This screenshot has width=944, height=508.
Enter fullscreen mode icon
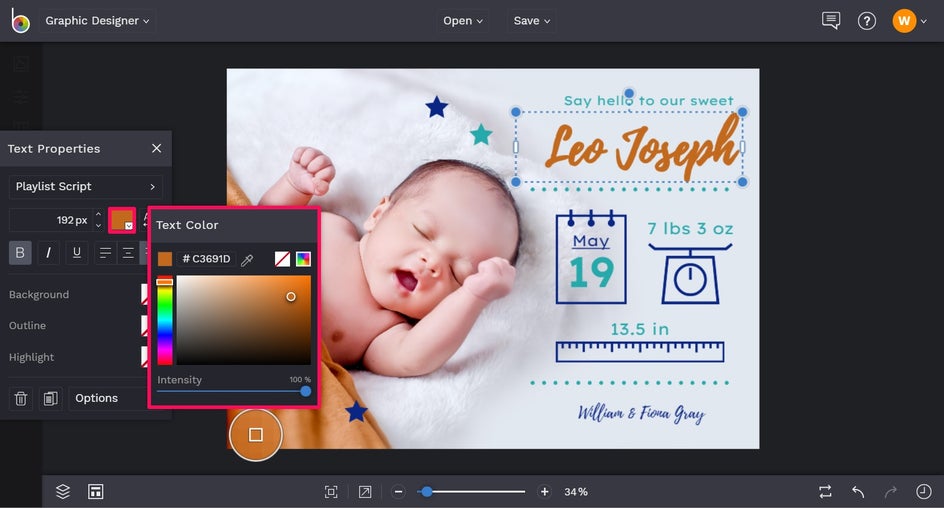tap(365, 492)
